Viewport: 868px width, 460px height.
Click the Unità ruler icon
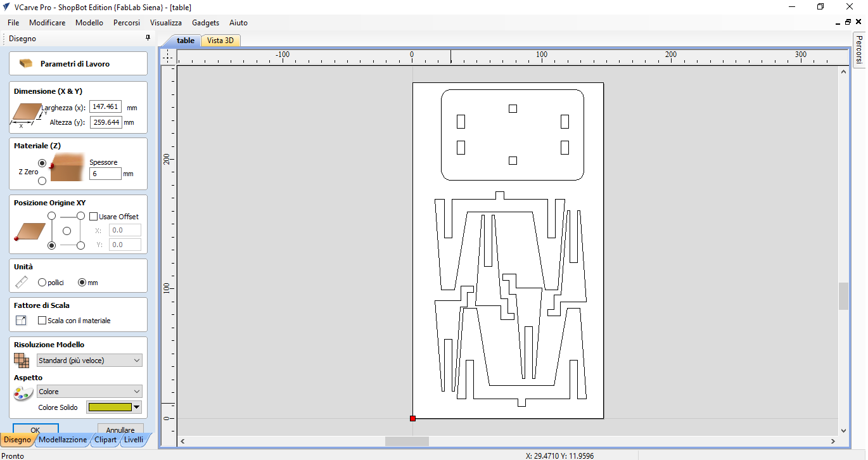click(x=21, y=281)
